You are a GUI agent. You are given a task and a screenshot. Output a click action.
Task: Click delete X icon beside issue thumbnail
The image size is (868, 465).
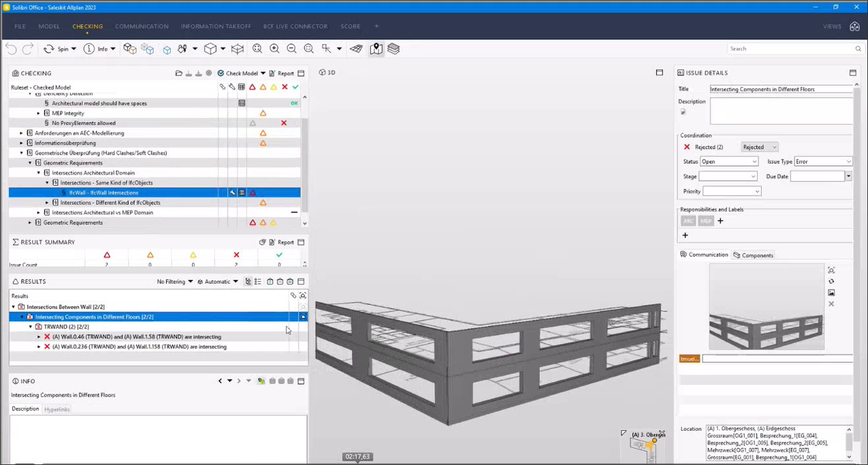coord(831,303)
